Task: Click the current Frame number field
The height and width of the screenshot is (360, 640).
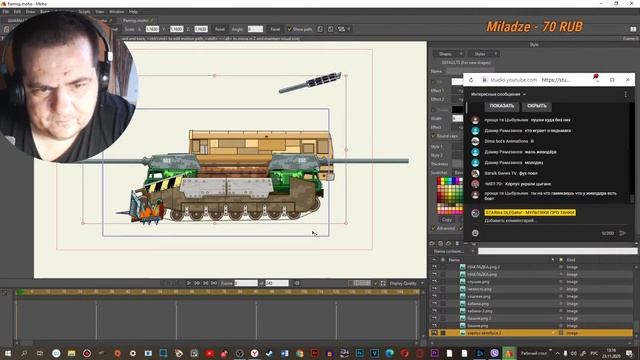Action: pos(246,283)
